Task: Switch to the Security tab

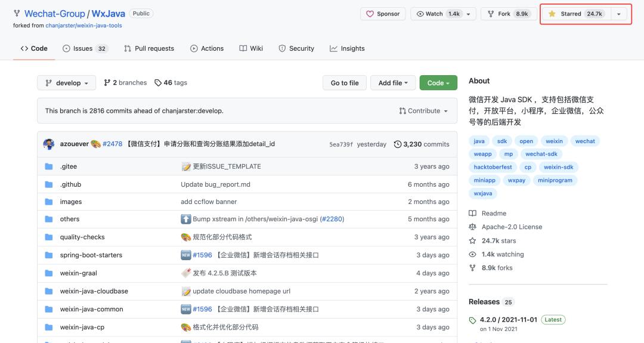Action: click(296, 48)
